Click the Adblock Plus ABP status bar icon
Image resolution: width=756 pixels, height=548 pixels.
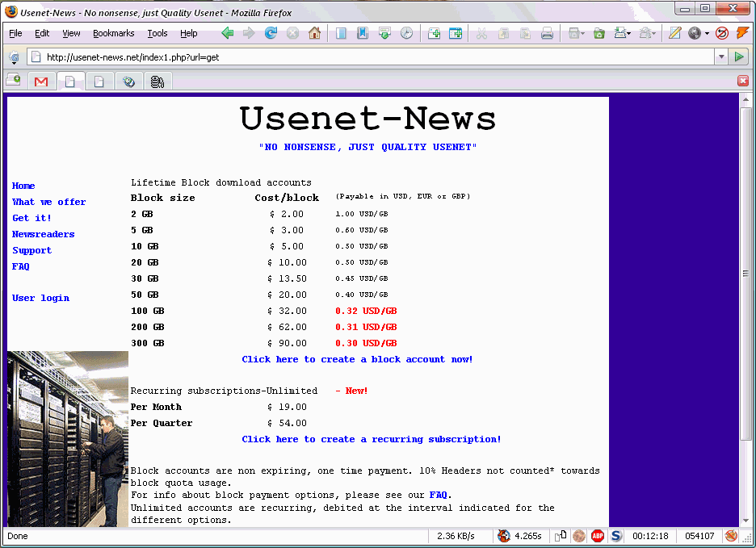[x=598, y=536]
